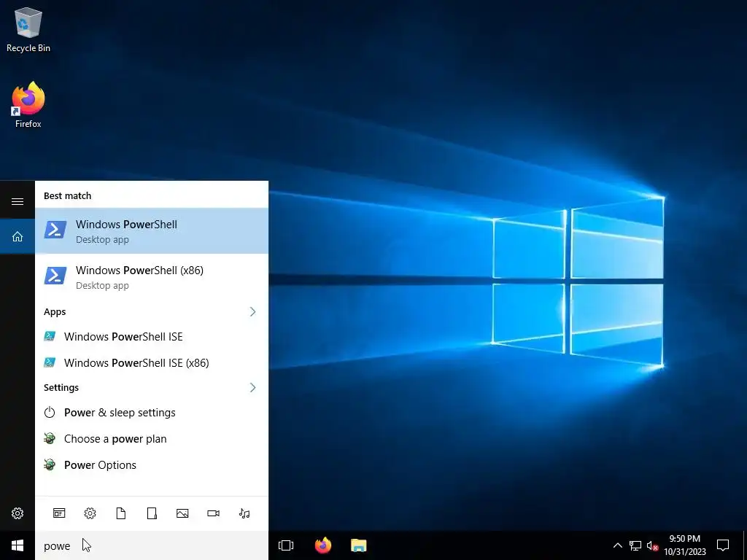Open Windows PowerShell ISE (x86)
747x560 pixels.
pos(152,363)
